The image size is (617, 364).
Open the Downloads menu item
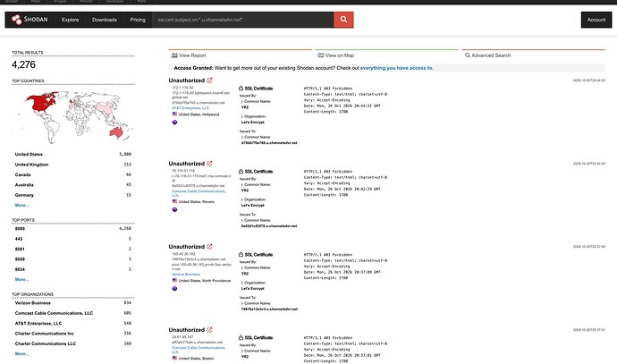pos(105,20)
